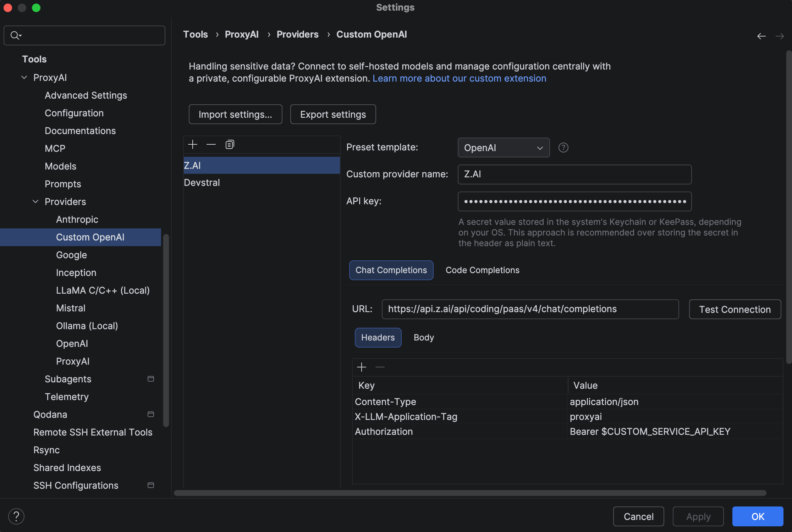Click the bottom horizontal scrollbar
The width and height of the screenshot is (792, 532).
(x=469, y=493)
